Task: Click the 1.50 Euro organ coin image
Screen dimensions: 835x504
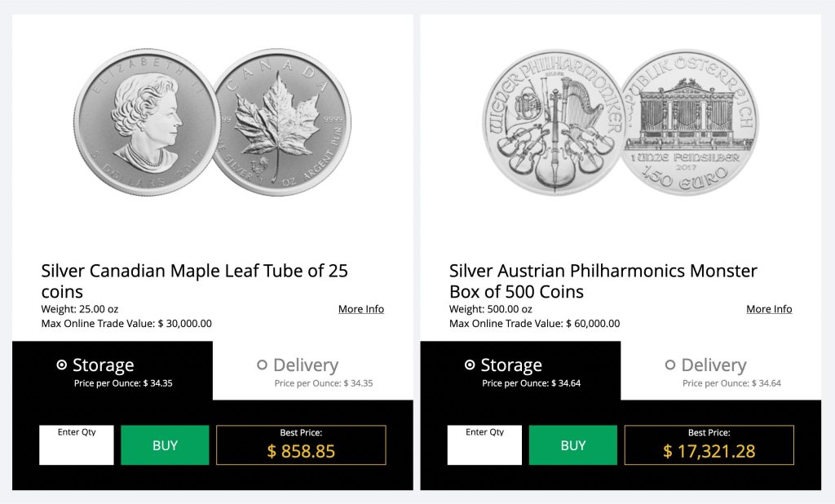Action: point(687,122)
